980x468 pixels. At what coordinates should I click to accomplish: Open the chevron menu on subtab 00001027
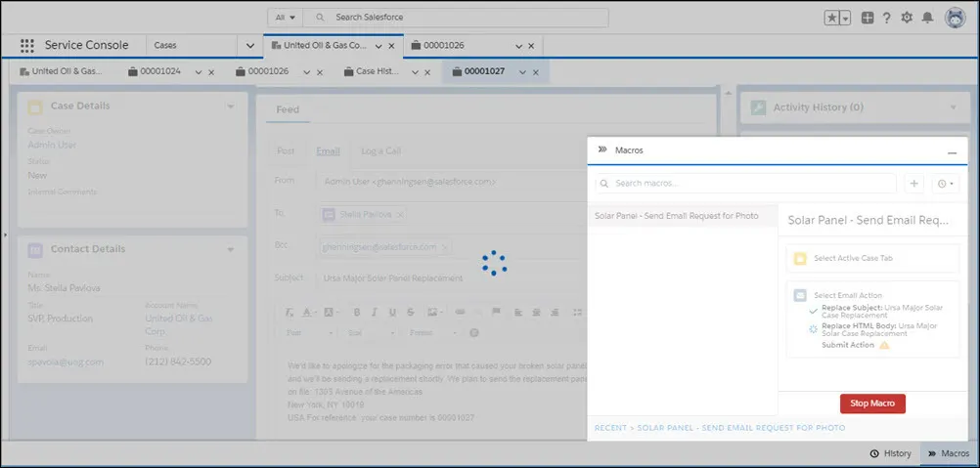coord(522,72)
